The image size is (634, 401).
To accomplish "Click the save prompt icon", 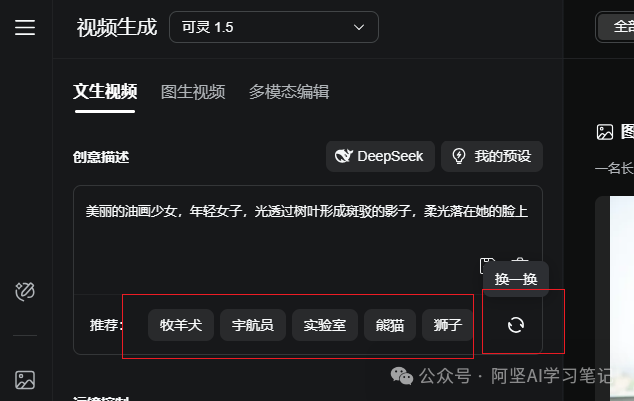I will click(x=487, y=263).
